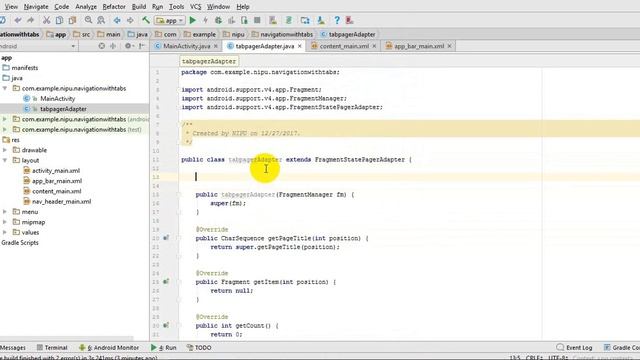Open the Refactor menu
The image size is (640, 360).
click(114, 7)
